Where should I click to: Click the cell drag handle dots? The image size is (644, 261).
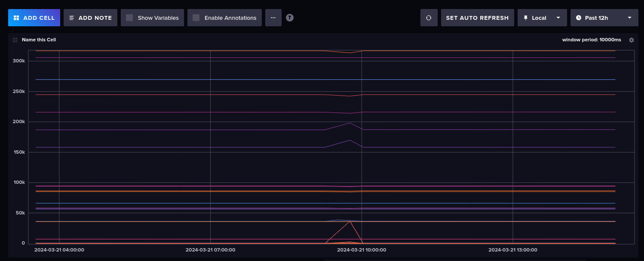(15, 40)
